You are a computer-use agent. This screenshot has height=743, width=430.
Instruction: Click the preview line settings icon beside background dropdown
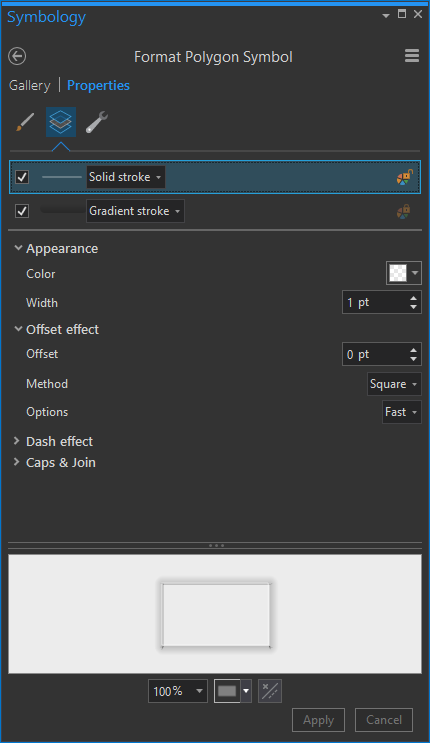[270, 691]
